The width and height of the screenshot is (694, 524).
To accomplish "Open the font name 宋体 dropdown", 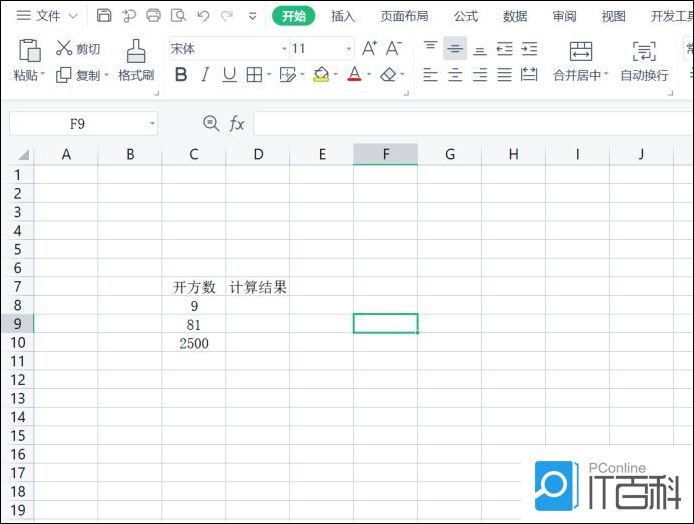I will click(284, 49).
